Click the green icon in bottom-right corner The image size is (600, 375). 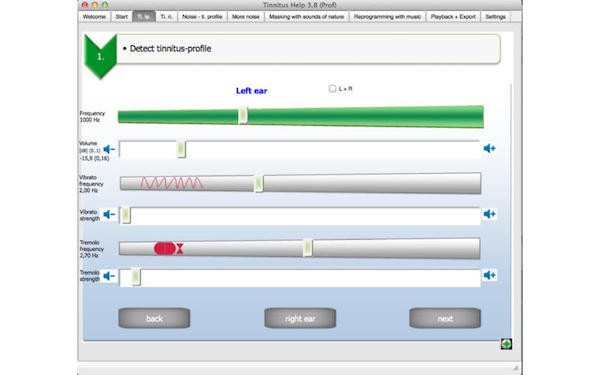(506, 344)
